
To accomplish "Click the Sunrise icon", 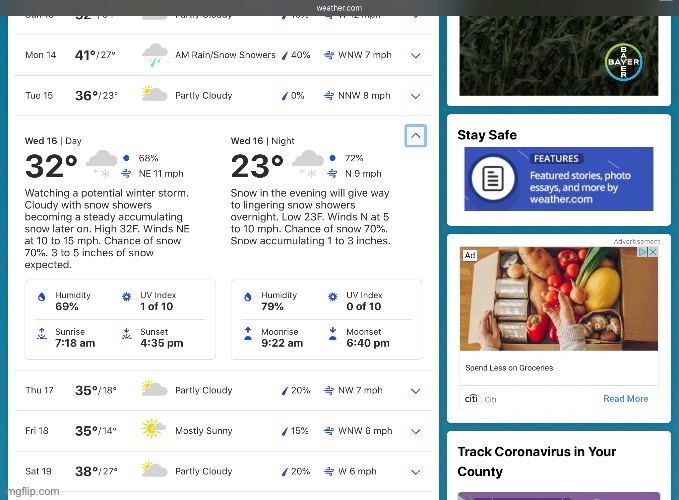I will [42, 333].
